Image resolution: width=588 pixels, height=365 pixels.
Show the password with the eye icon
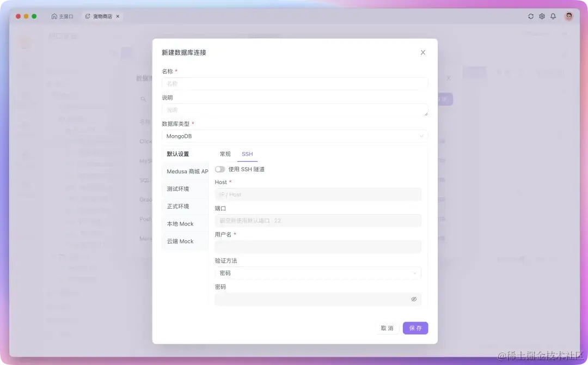click(x=413, y=299)
